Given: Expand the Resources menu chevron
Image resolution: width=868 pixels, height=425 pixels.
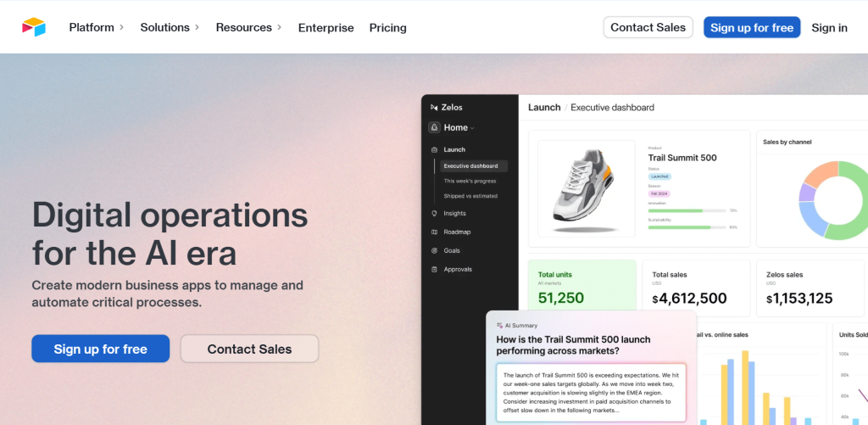Looking at the screenshot, I should pyautogui.click(x=280, y=27).
